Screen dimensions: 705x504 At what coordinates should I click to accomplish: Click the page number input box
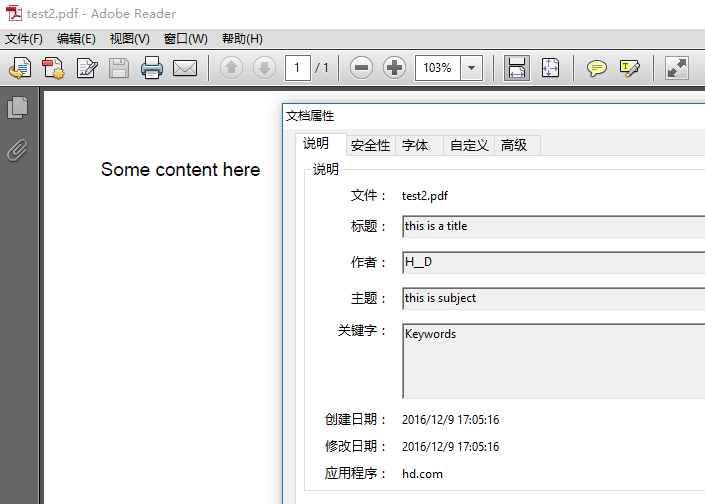297,68
